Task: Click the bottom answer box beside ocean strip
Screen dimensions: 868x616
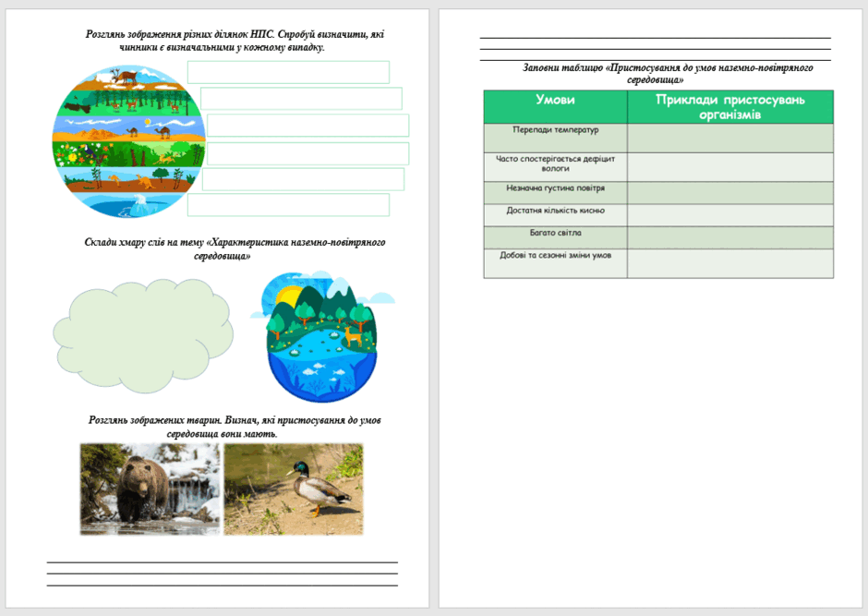Action: pos(288,205)
